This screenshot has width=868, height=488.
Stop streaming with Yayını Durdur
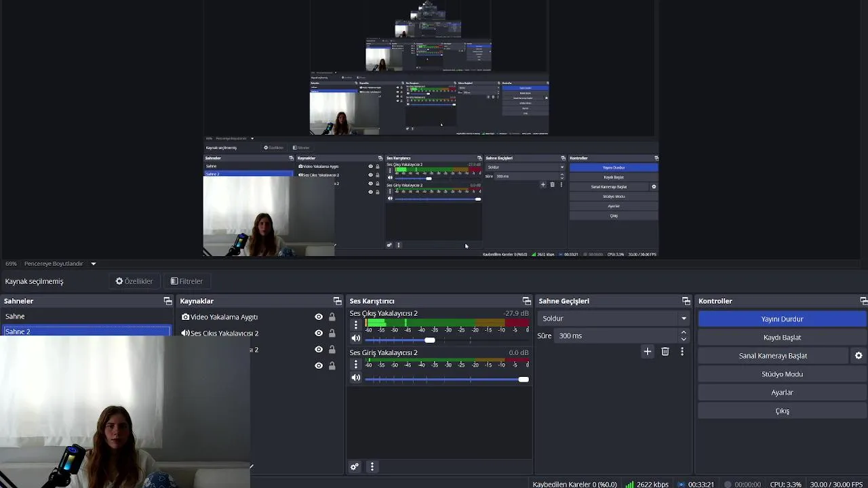(782, 319)
